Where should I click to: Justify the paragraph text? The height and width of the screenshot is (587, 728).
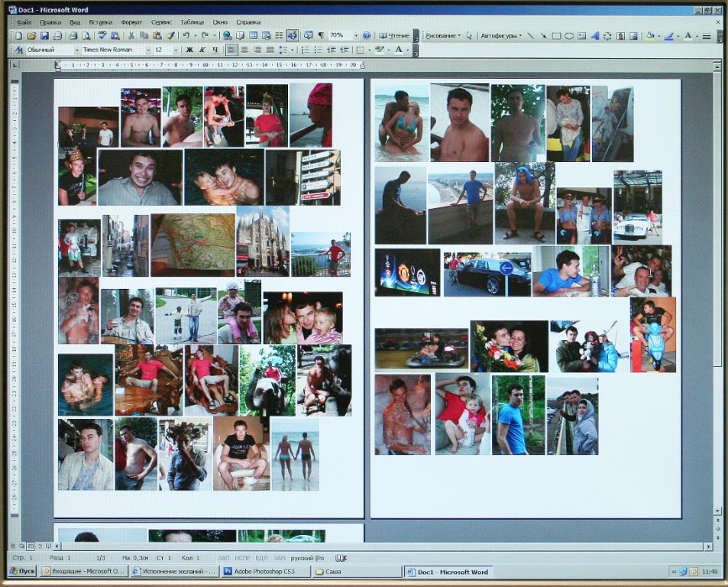pyautogui.click(x=270, y=50)
